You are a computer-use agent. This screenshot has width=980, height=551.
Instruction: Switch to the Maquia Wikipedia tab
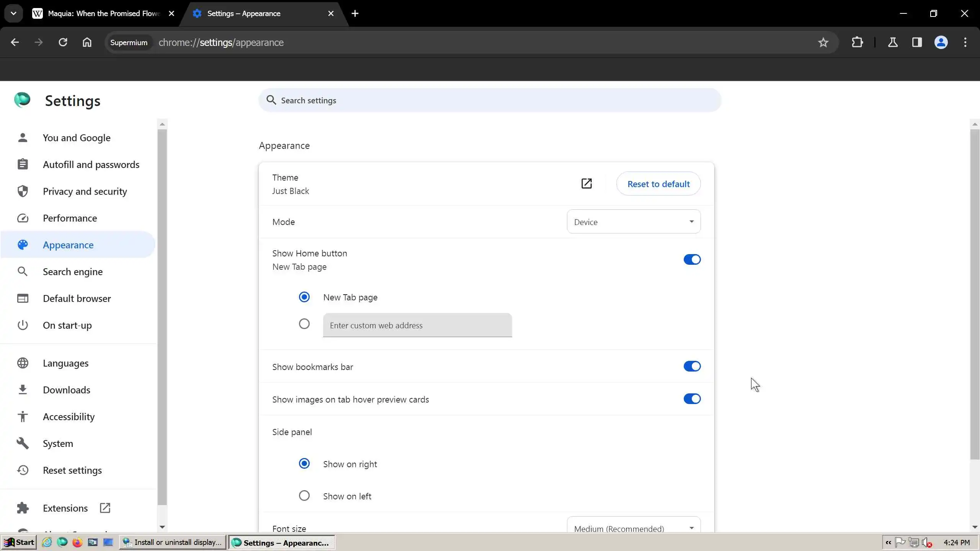(x=103, y=13)
